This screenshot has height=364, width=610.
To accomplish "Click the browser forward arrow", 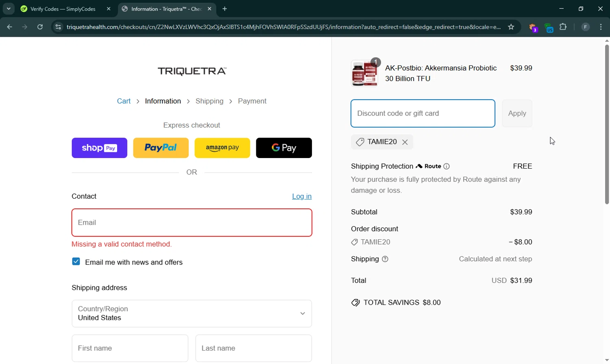I will [x=25, y=27].
